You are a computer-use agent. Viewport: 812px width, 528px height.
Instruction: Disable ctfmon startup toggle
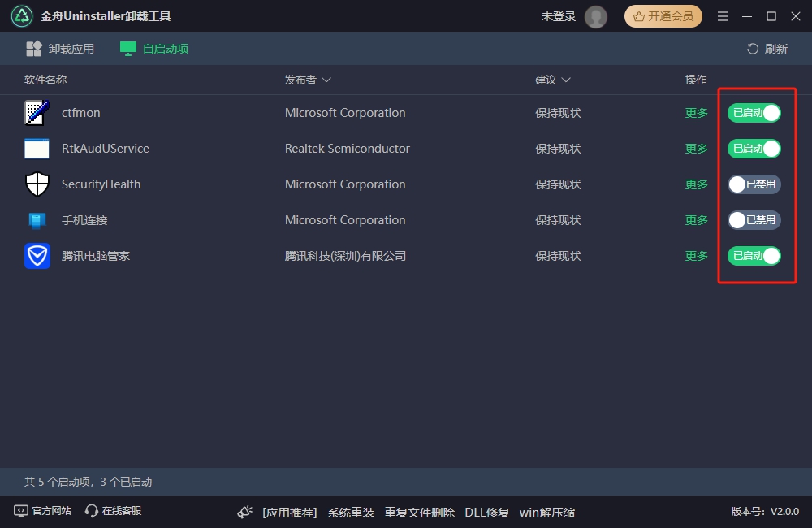click(754, 112)
